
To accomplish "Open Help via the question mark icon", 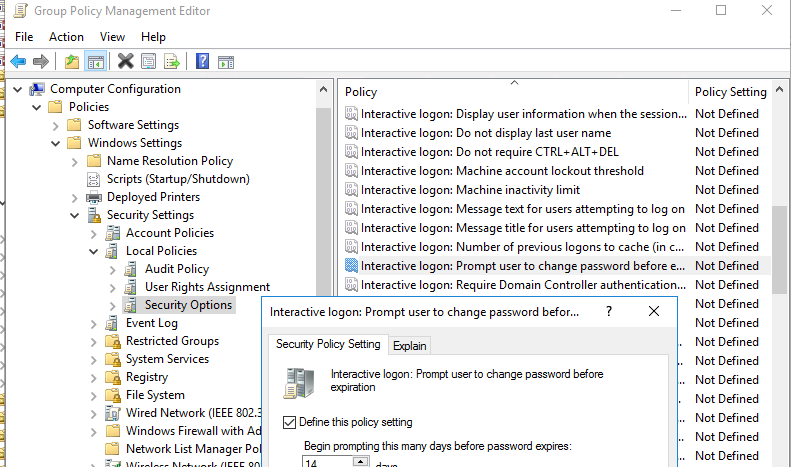I will point(202,61).
